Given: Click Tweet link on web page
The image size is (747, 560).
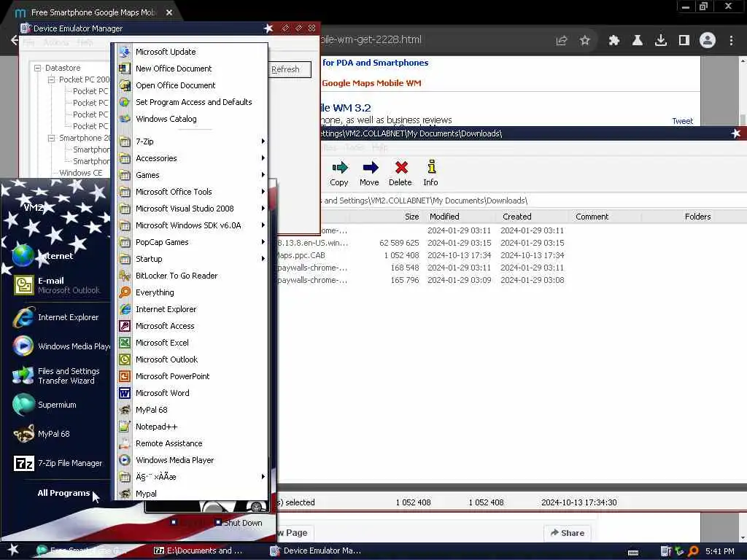Looking at the screenshot, I should 682,121.
